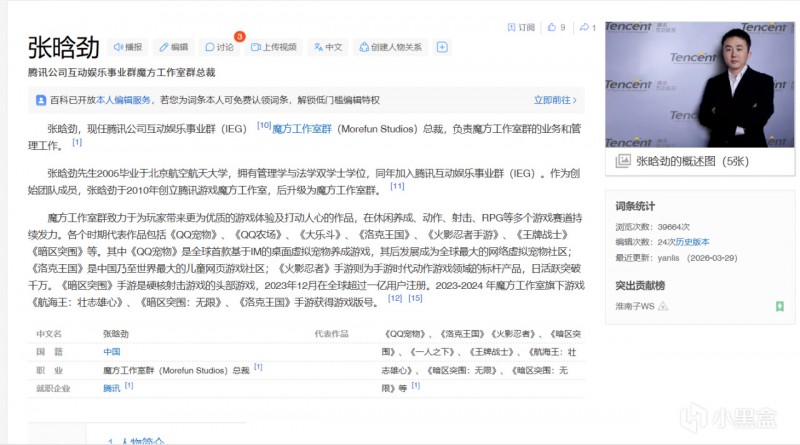Open the profile photo of 张晗劲
This screenshot has width=800, height=445.
[699, 84]
